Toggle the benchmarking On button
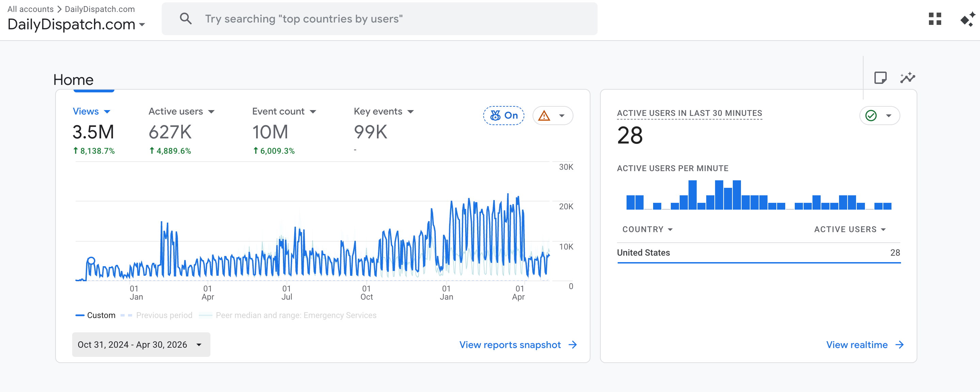This screenshot has width=980, height=392. click(x=504, y=116)
